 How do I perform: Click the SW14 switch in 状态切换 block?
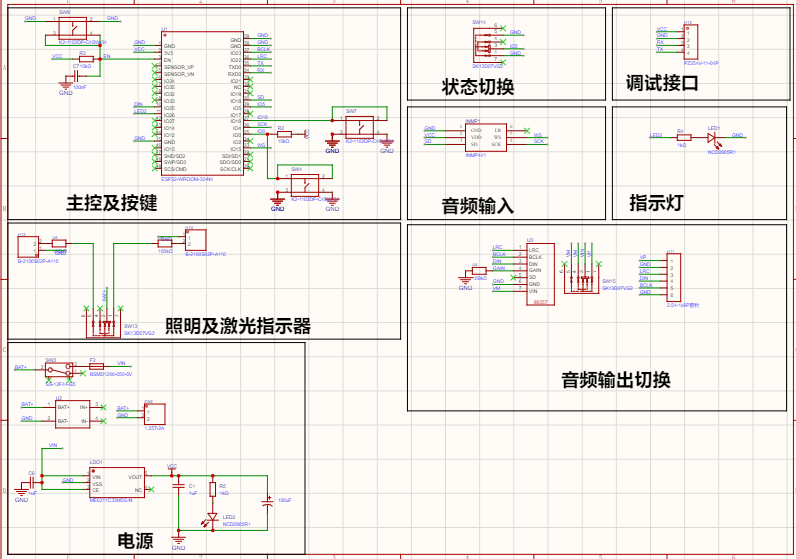tap(488, 44)
